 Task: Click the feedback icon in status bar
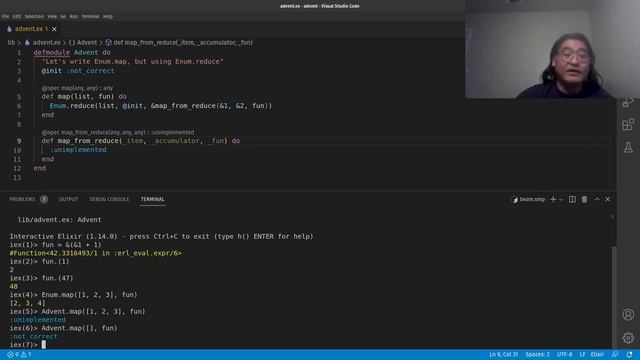coord(615,354)
